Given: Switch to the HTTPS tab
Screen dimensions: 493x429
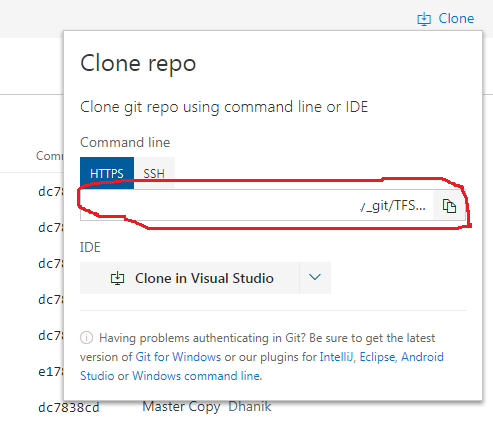Looking at the screenshot, I should tap(107, 173).
